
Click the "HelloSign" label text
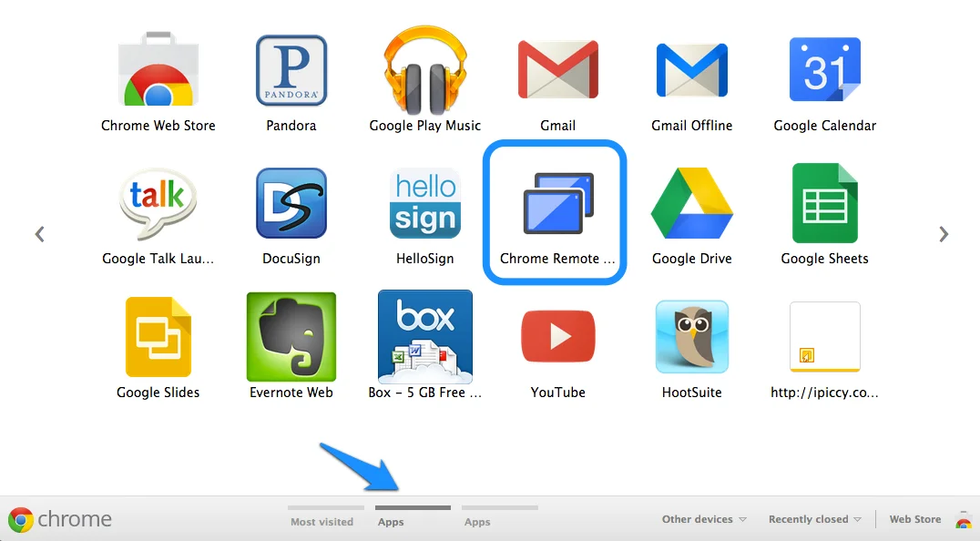click(x=425, y=259)
